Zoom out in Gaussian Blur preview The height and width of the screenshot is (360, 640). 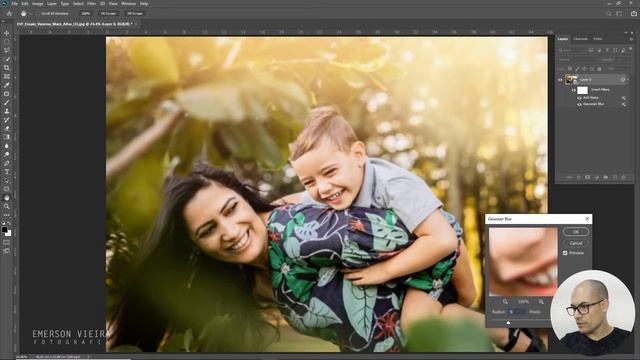click(505, 302)
